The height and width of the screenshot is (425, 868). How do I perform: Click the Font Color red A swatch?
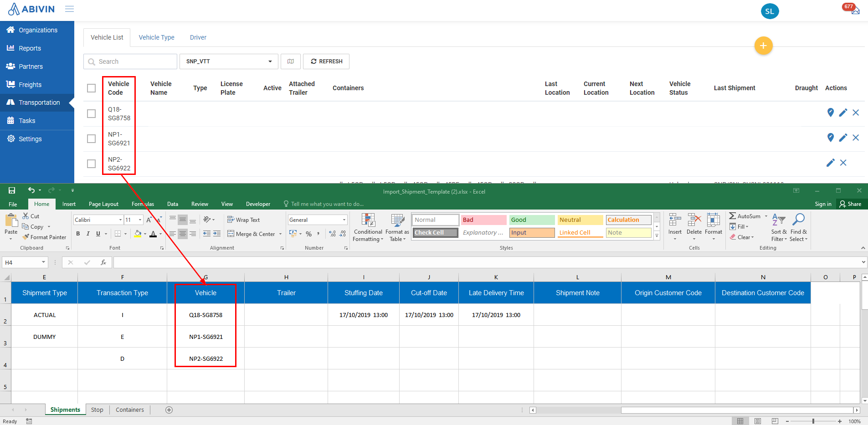[x=153, y=234]
